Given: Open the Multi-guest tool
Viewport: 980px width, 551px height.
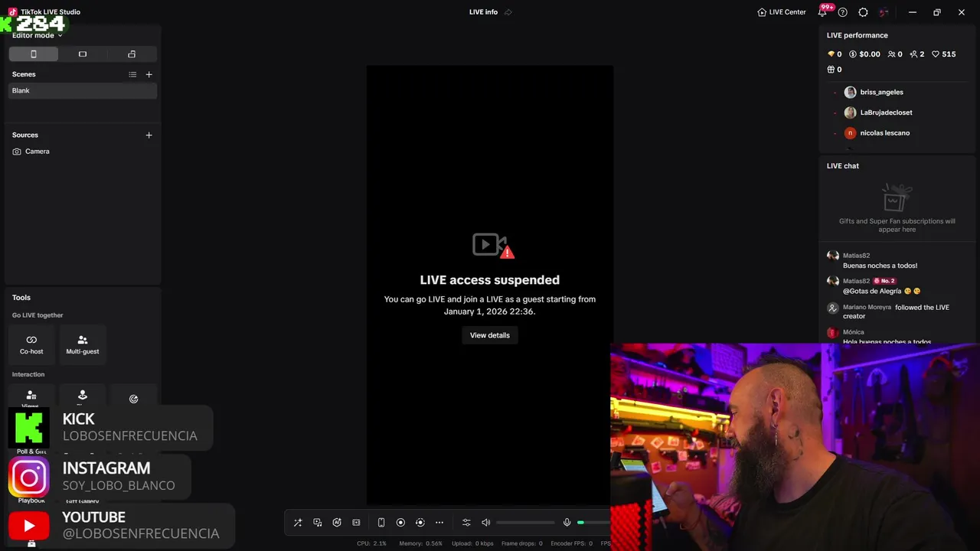Looking at the screenshot, I should (x=83, y=344).
